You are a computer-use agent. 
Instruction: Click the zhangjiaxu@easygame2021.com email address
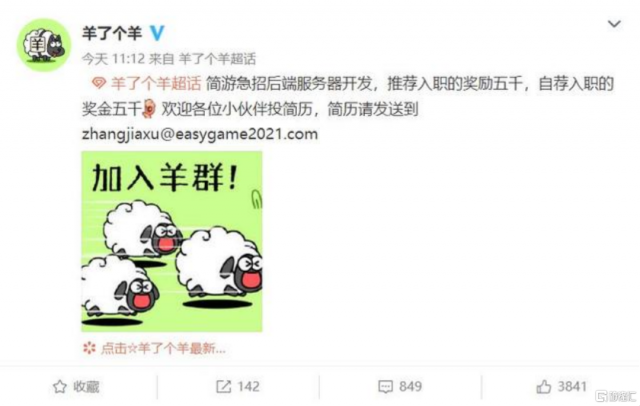tap(200, 134)
